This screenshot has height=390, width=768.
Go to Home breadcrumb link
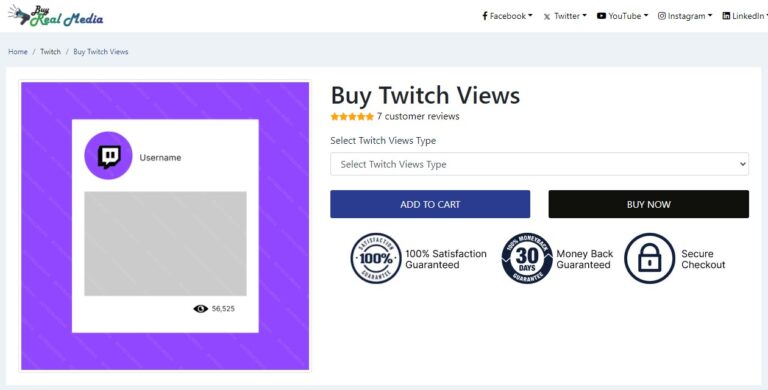coord(18,51)
